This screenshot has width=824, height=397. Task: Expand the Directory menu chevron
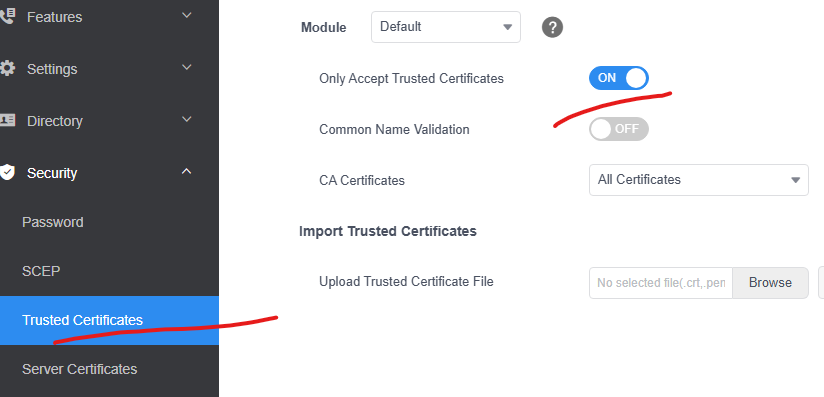pos(187,119)
